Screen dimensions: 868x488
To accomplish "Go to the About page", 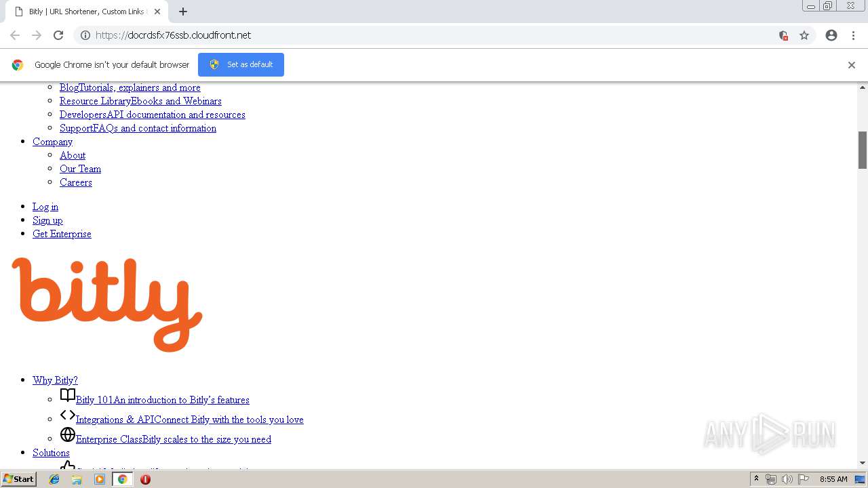I will click(73, 155).
